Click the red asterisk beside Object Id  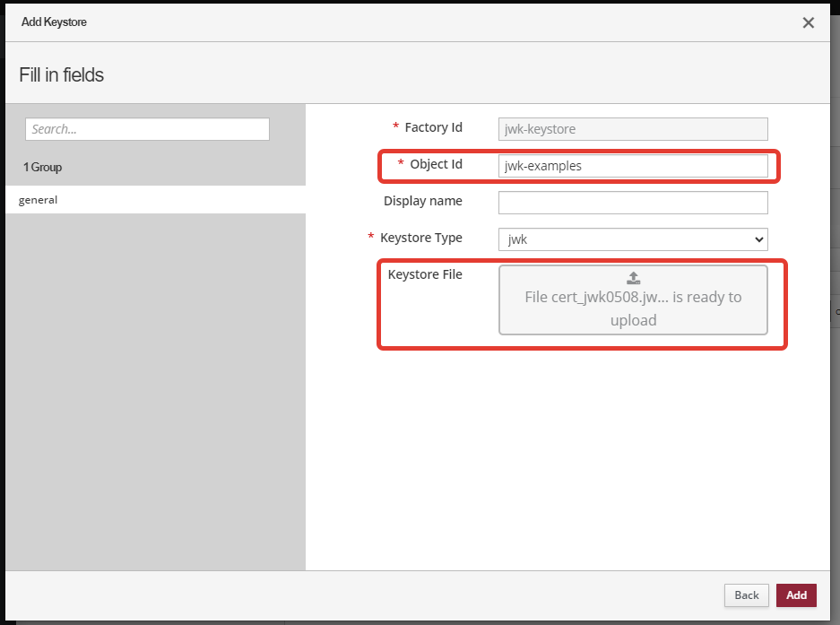coord(401,165)
